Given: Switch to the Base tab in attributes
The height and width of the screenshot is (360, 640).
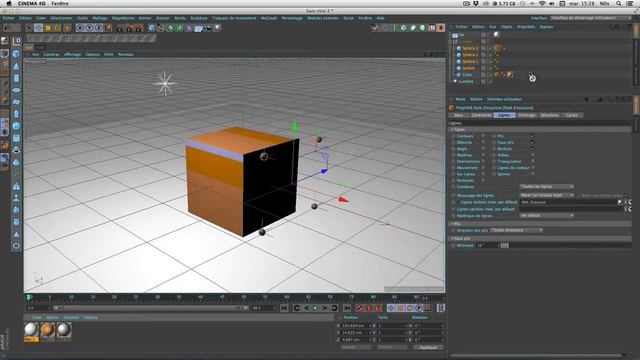Looking at the screenshot, I should (x=458, y=115).
